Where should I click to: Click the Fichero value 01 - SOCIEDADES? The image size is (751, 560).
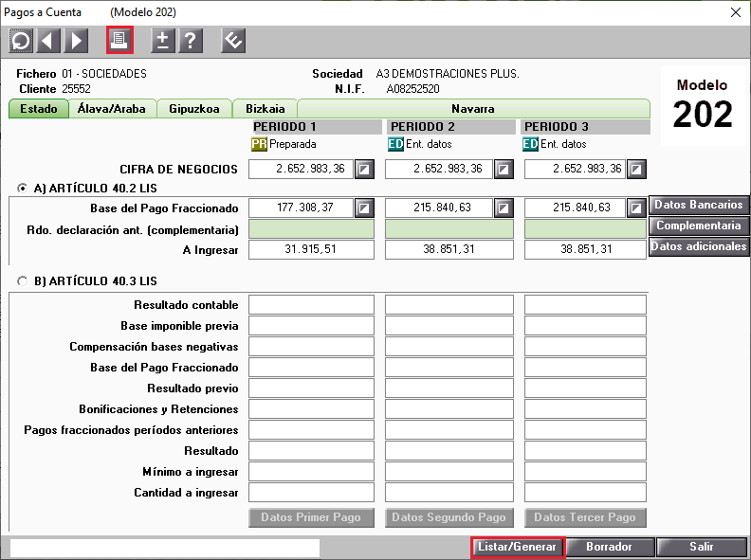click(104, 74)
